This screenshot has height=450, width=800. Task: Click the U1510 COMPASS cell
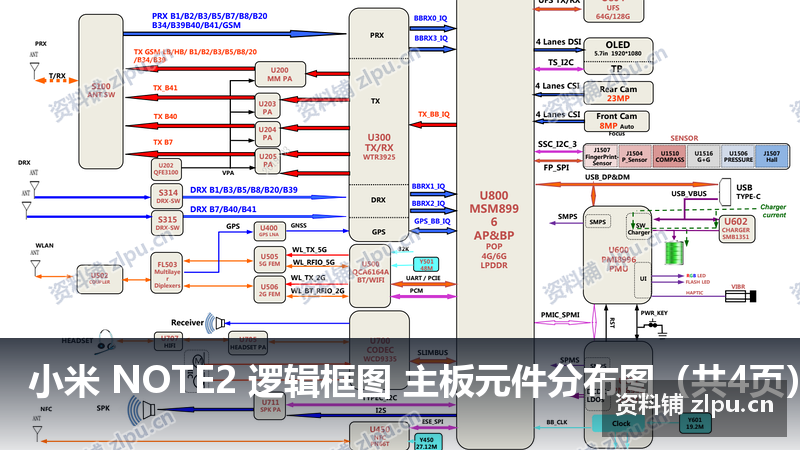point(669,157)
